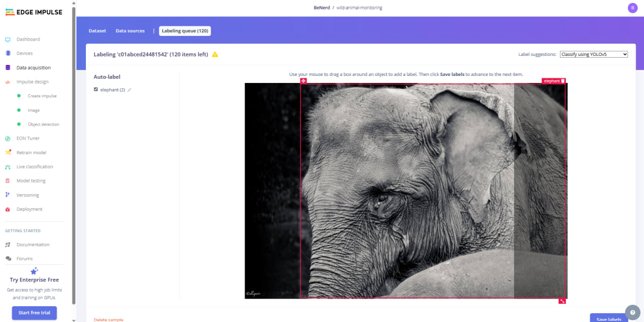Screen dimensions: 644x322
Task: Click the Model testing icon
Action: point(8,181)
